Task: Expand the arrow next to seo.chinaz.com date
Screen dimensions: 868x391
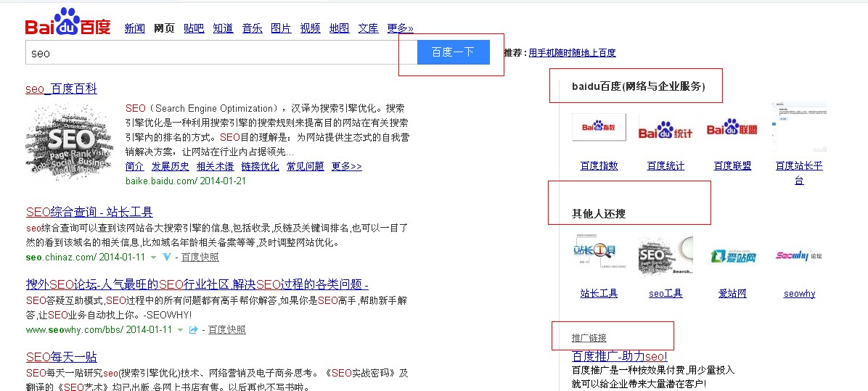Action: pyautogui.click(x=154, y=258)
